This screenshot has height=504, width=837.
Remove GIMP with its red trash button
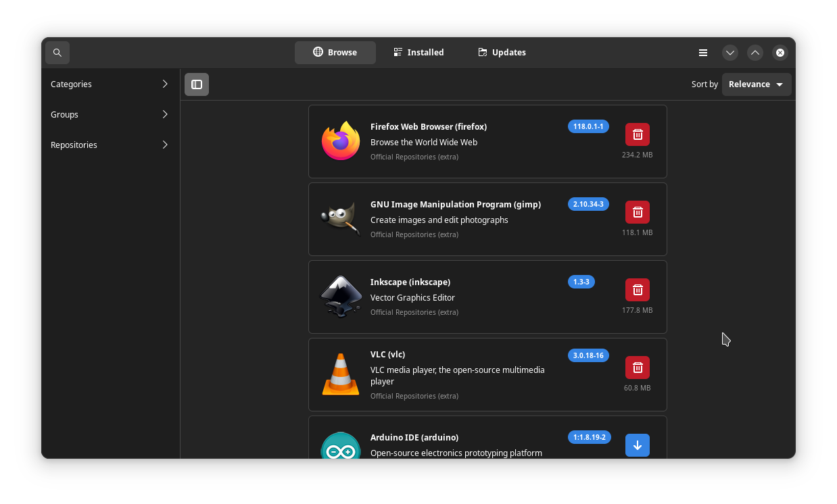[638, 212]
